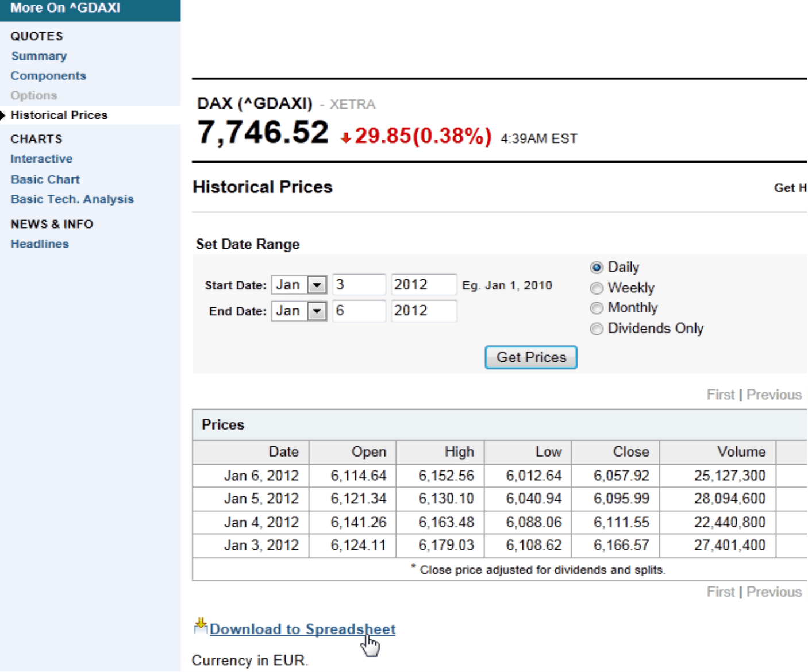Click the 'DAX (^GDAXI)' title
Screen dimensions: 808x672
(255, 103)
